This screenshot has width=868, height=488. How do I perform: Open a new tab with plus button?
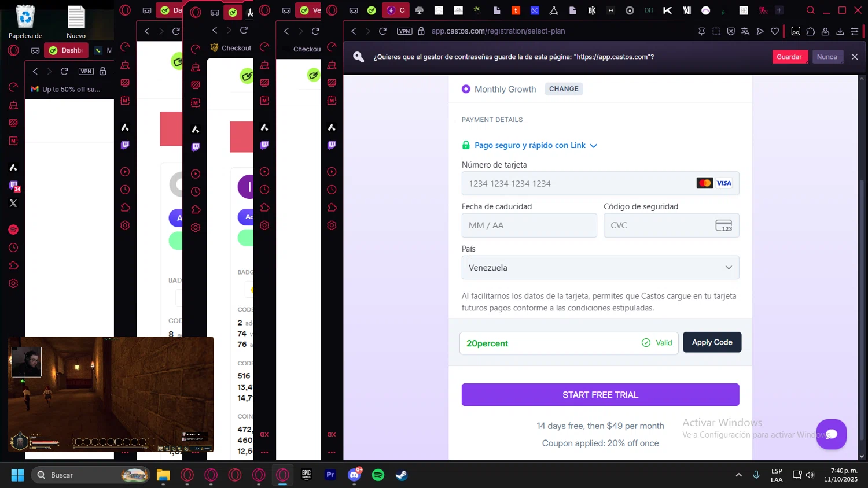point(779,10)
